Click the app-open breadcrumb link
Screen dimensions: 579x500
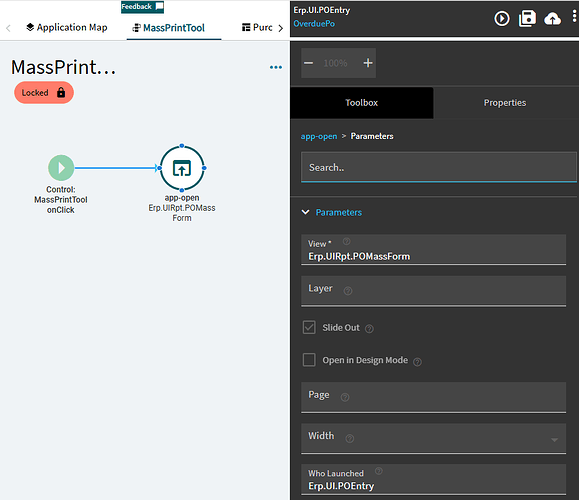point(319,136)
